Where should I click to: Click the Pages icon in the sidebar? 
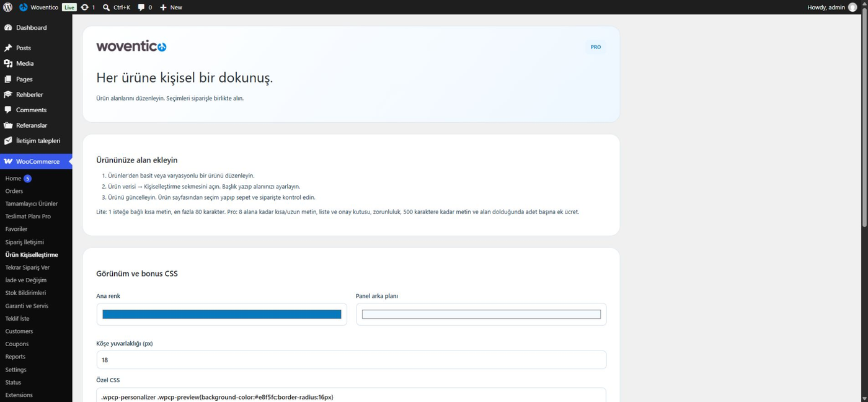coord(8,79)
